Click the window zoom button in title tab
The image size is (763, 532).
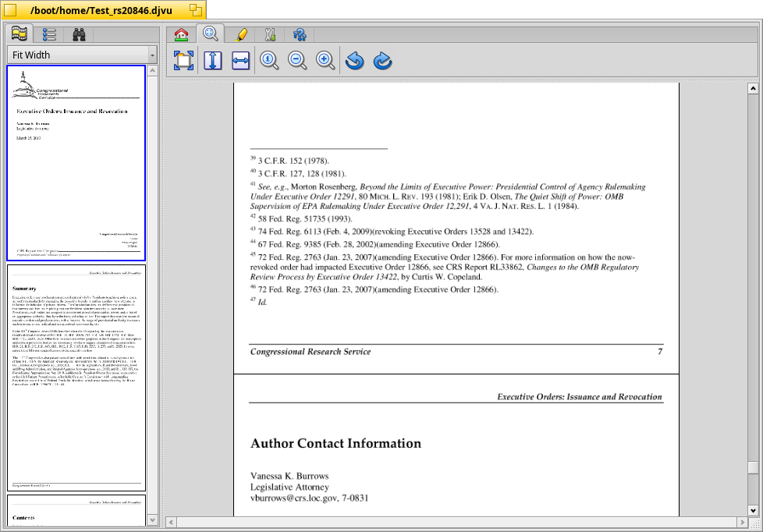196,9
